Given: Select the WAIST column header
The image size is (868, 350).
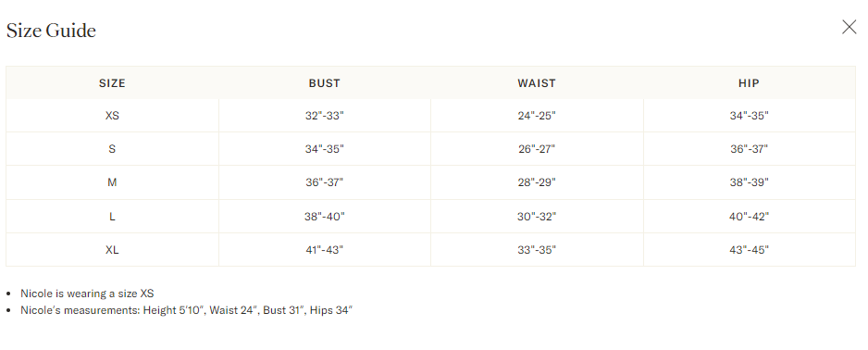Looking at the screenshot, I should point(537,83).
